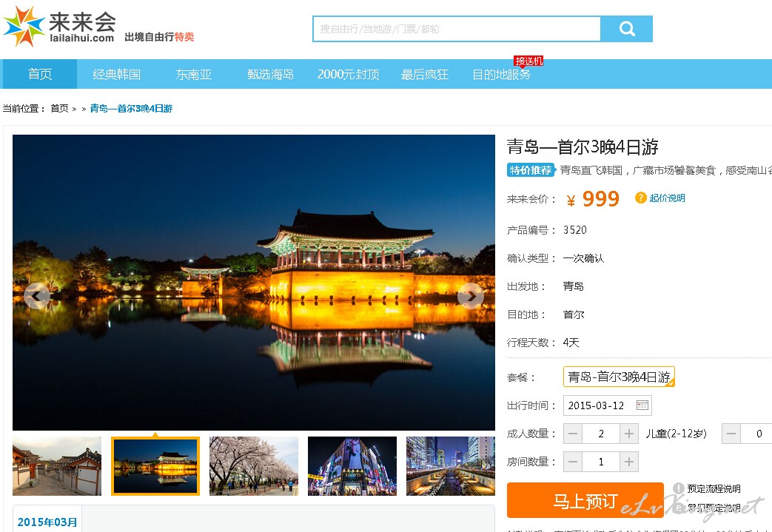Open the 经典韩国 navigation menu
Screen dimensions: 772x532
pyautogui.click(x=116, y=74)
